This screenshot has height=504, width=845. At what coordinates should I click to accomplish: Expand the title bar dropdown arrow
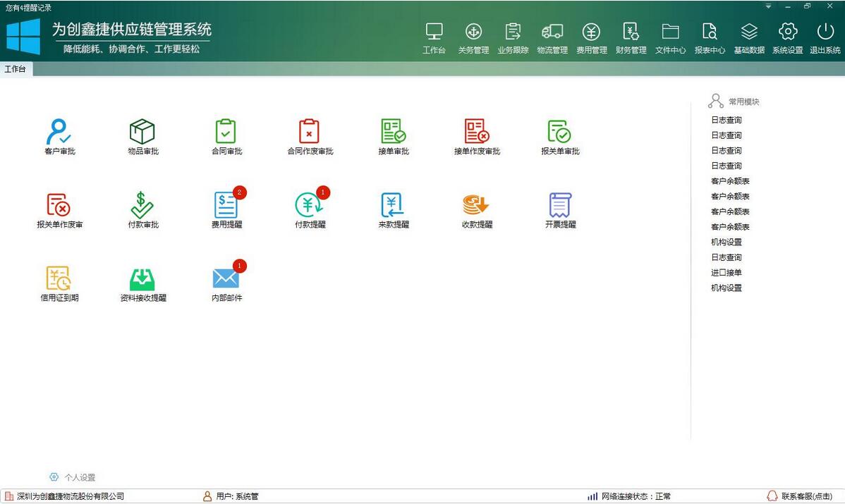click(x=770, y=6)
